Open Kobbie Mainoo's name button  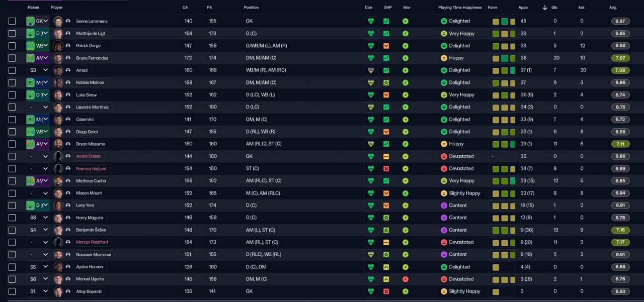(90, 82)
